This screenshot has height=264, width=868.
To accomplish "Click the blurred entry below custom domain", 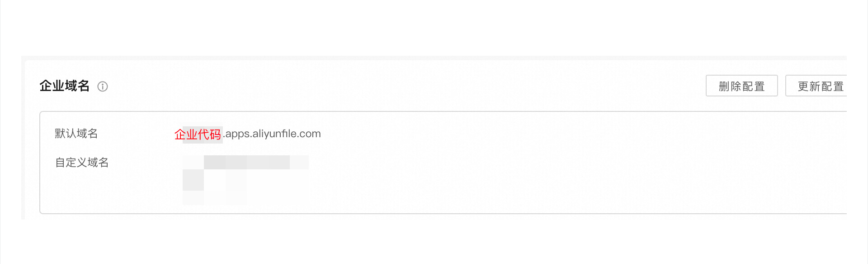I will pos(214,187).
